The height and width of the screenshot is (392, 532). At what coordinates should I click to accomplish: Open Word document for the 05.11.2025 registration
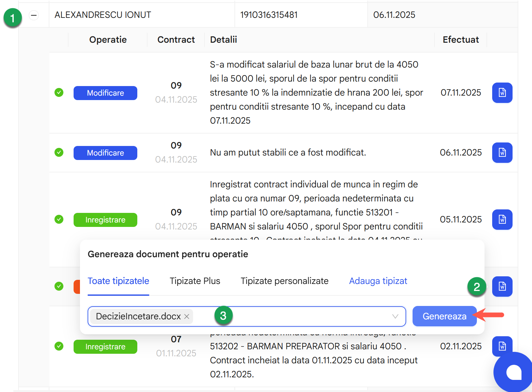(x=502, y=219)
